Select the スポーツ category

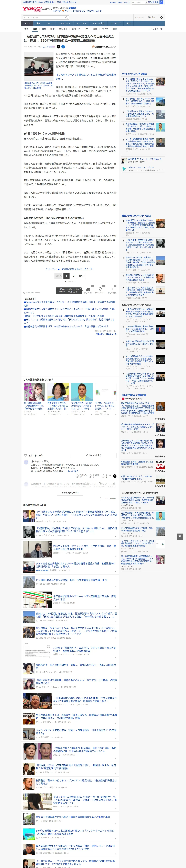click(x=76, y=29)
